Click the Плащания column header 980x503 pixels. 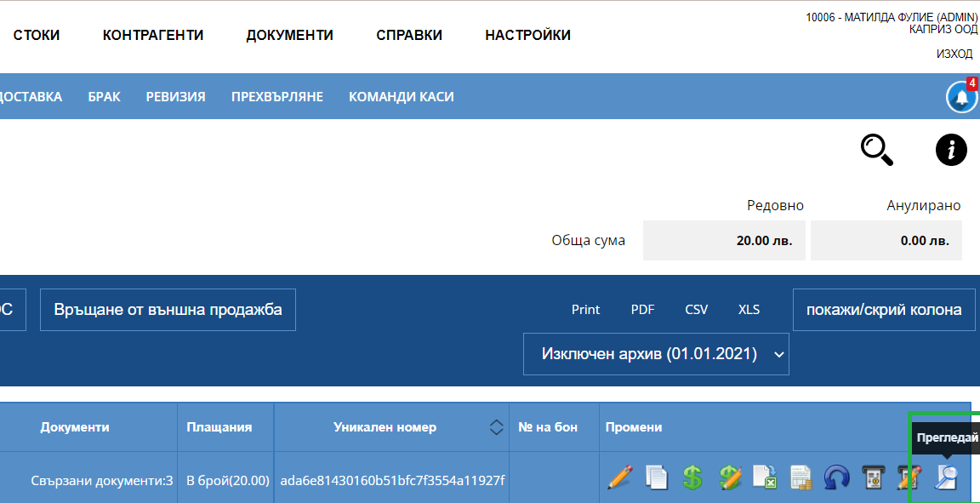[x=219, y=427]
